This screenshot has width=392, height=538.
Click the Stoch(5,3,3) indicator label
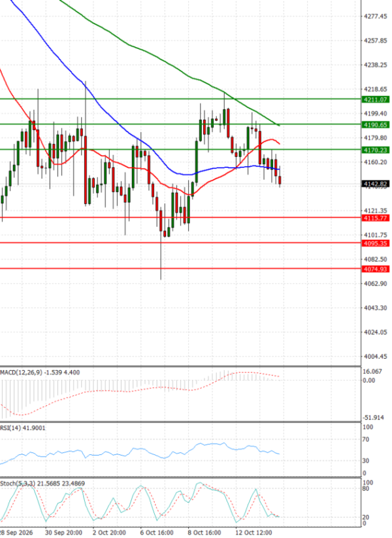point(42,484)
